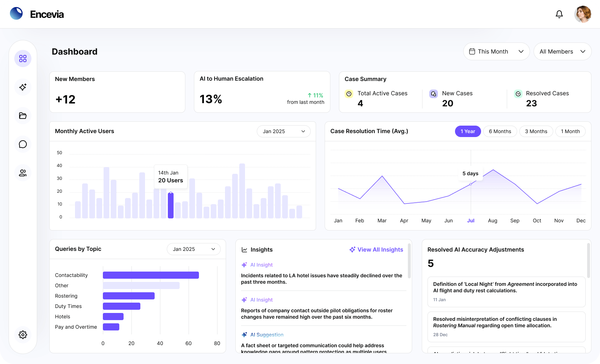Click the calendar icon in This Month

[472, 51]
